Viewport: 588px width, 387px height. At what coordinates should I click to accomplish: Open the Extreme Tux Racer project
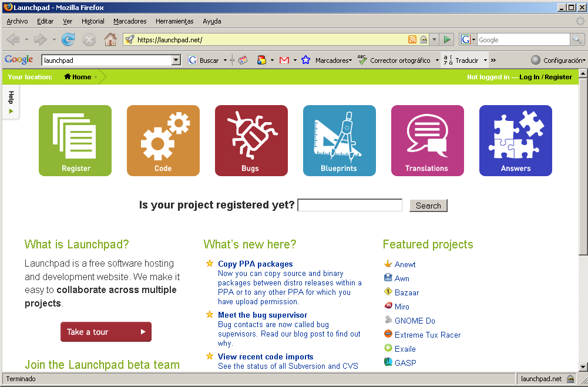click(428, 335)
